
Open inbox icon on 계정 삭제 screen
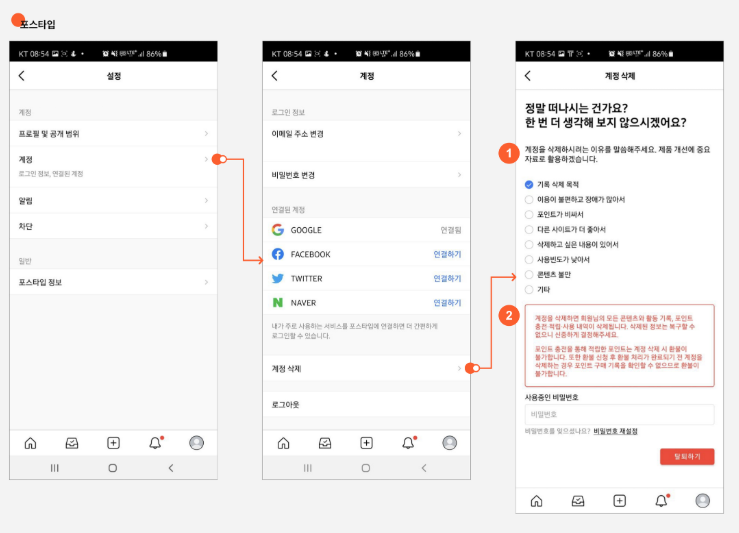coord(578,500)
